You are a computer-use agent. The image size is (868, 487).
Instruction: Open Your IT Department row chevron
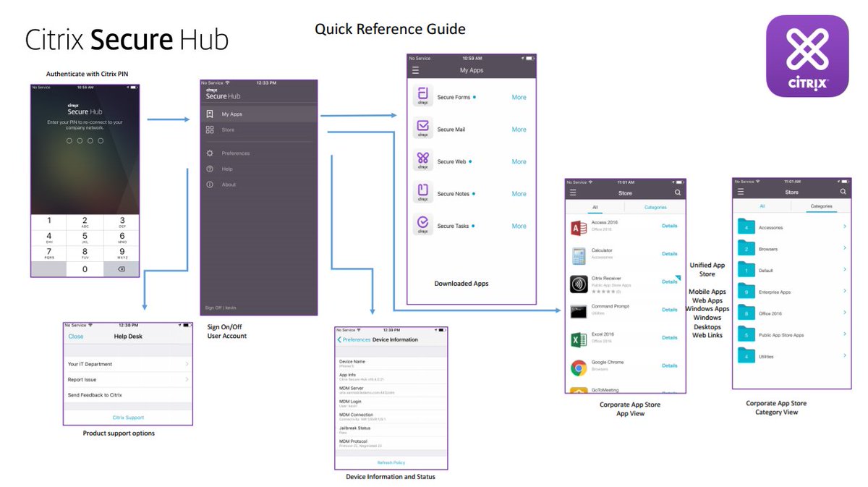pyautogui.click(x=187, y=364)
